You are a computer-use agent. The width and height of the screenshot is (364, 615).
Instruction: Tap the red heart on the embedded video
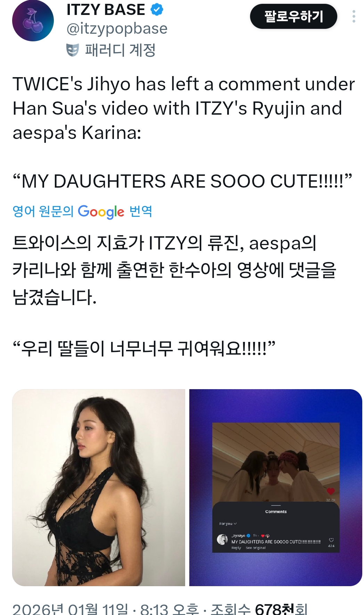click(x=331, y=491)
